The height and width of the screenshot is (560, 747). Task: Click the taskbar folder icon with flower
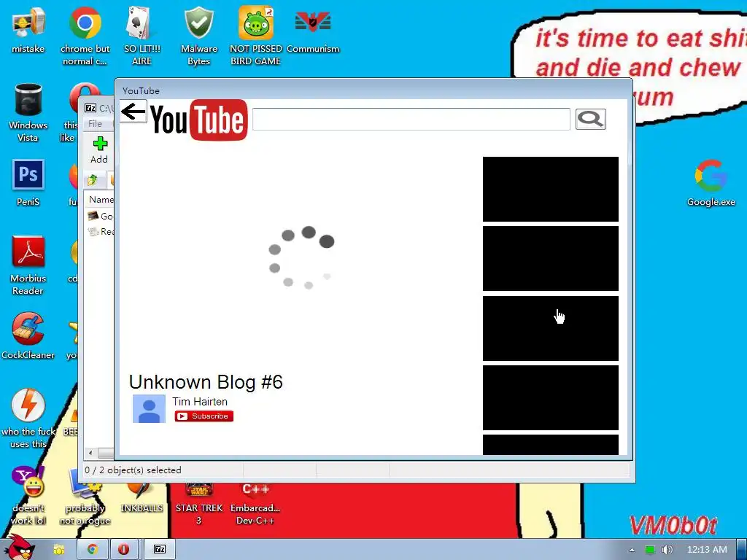click(58, 550)
